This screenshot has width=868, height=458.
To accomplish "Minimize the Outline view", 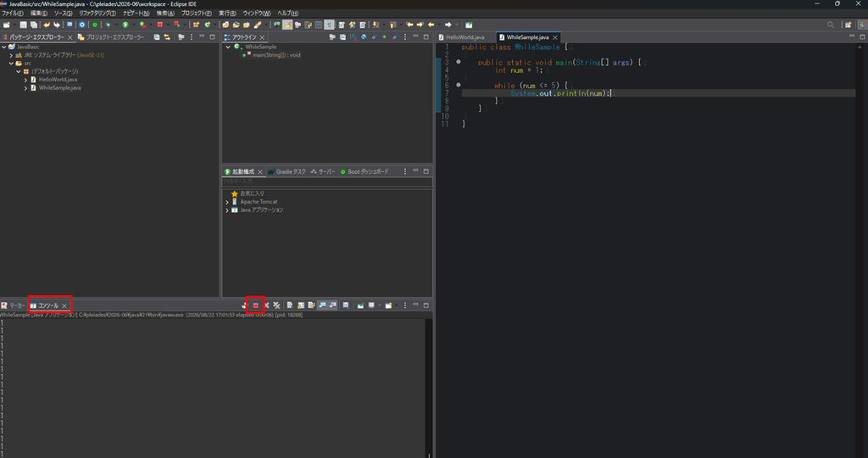I will 415,36.
